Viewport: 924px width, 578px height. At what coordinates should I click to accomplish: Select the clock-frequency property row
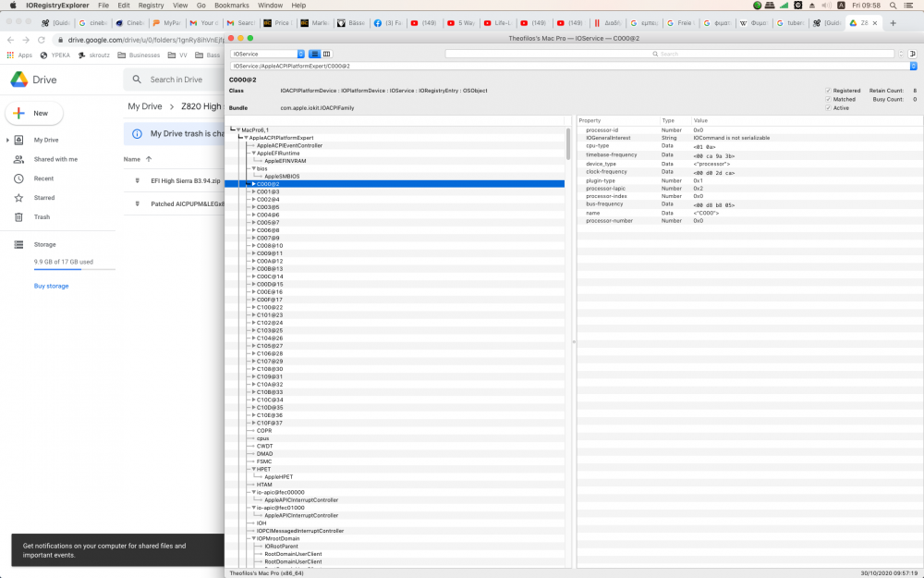[749, 172]
